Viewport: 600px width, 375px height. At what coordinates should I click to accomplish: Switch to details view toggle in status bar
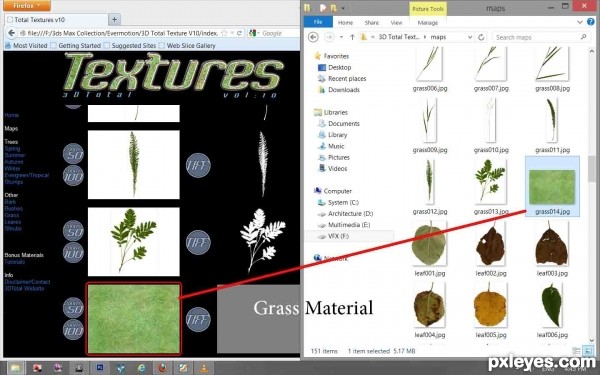click(577, 351)
